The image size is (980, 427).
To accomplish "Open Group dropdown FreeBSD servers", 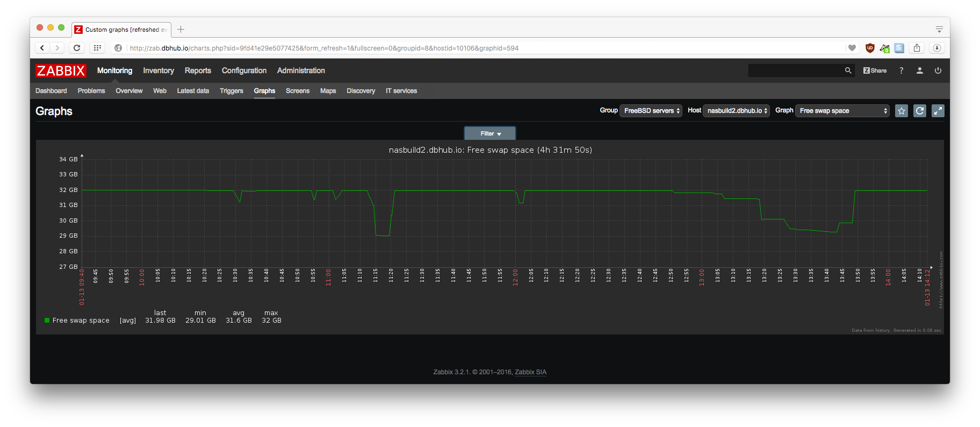I will pyautogui.click(x=651, y=111).
